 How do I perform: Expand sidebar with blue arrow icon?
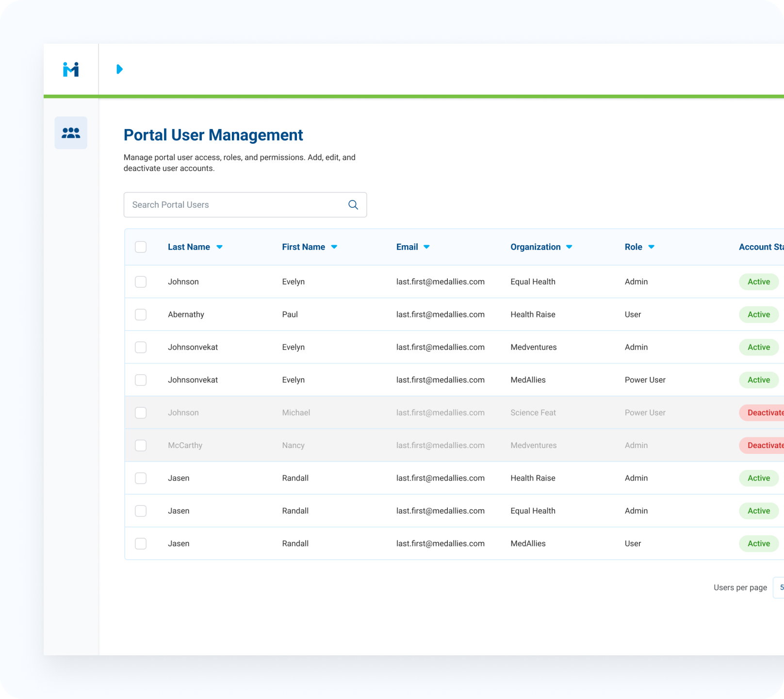coord(119,69)
